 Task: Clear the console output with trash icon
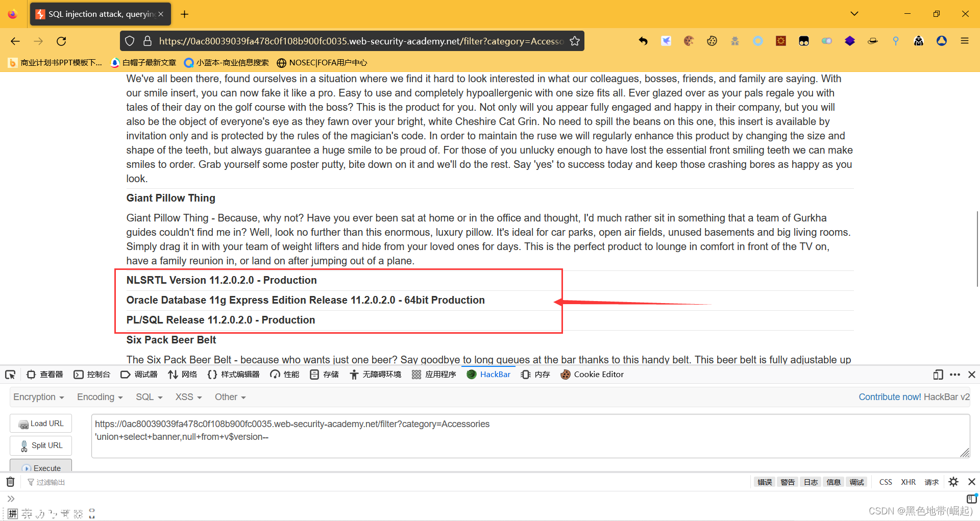(x=10, y=482)
